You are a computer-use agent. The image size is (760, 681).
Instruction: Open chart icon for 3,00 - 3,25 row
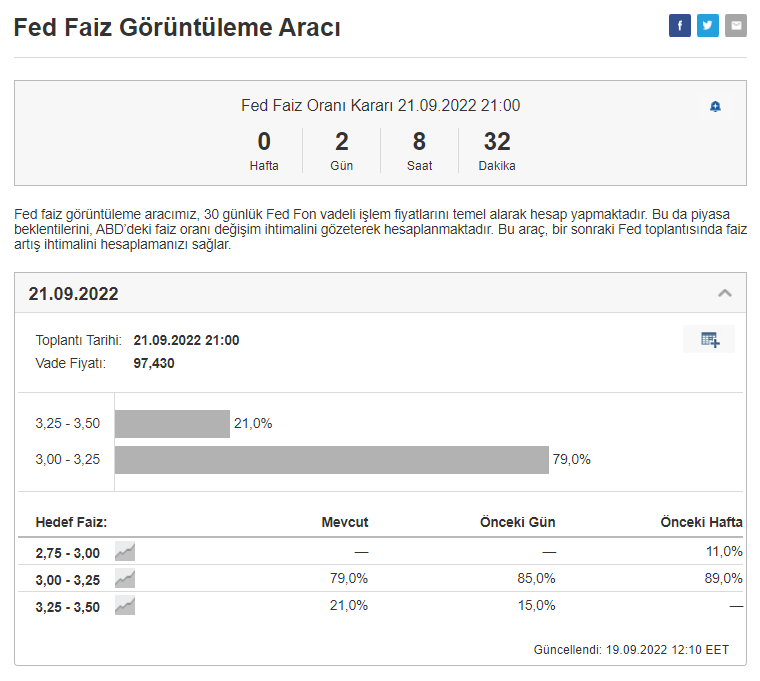click(125, 578)
